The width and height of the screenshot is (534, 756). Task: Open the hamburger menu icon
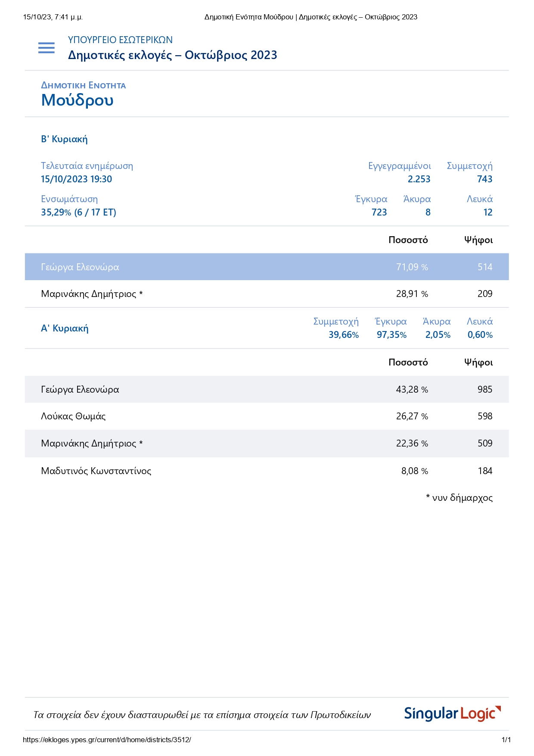tap(47, 48)
